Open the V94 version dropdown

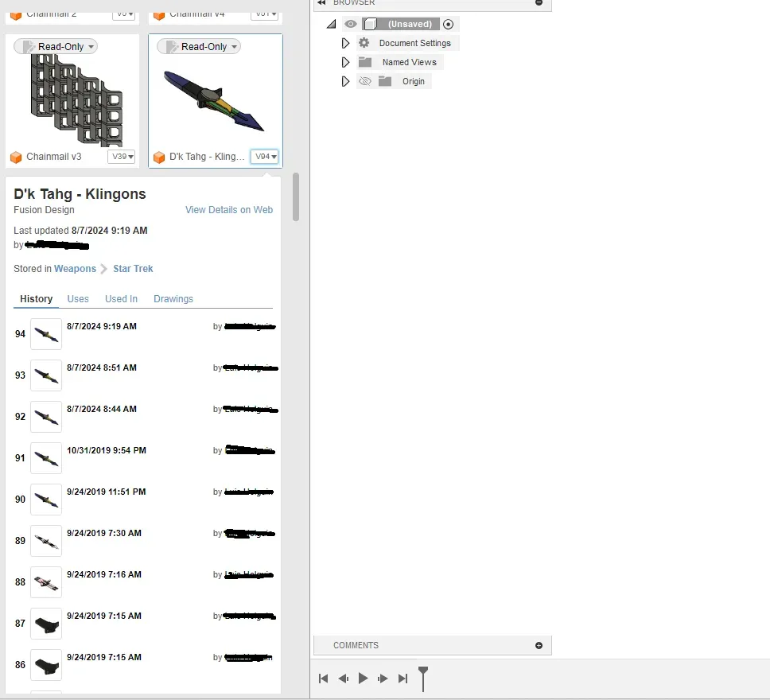265,157
